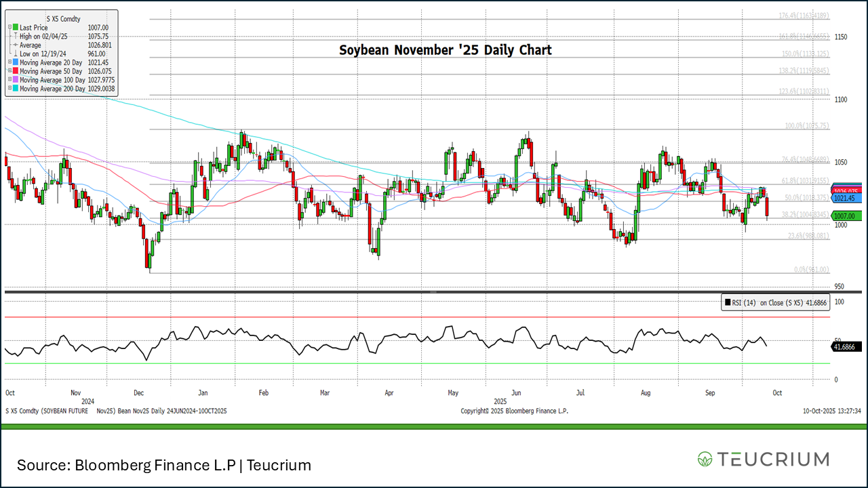Viewport: 868px width, 488px height.
Task: Click the Low on 12/19/24 marker icon
Action: click(16, 54)
